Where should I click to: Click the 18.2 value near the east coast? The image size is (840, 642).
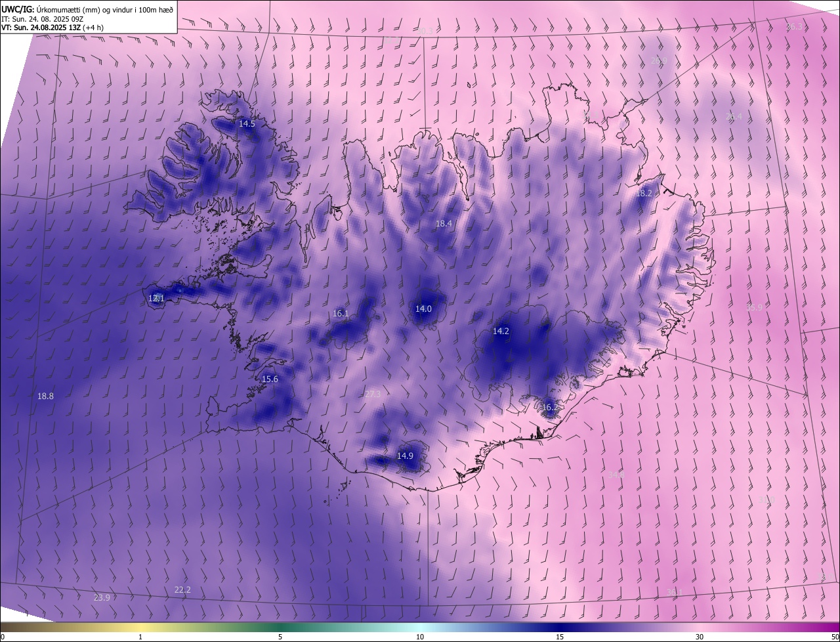(x=644, y=193)
